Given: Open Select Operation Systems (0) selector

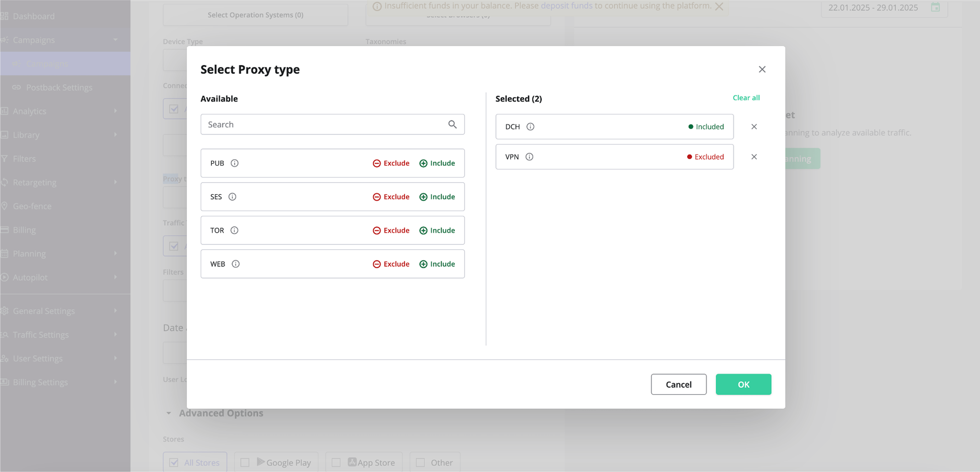Looking at the screenshot, I should tap(255, 15).
